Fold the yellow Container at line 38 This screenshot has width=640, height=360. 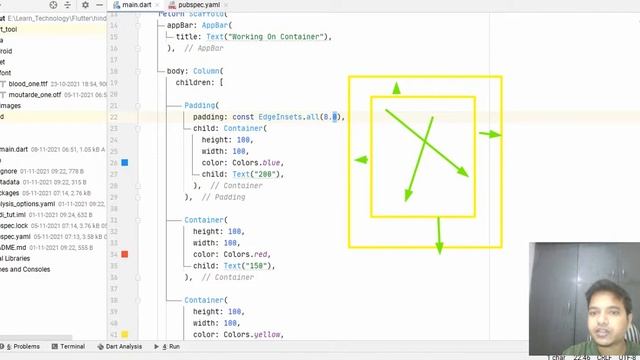[x=138, y=300]
